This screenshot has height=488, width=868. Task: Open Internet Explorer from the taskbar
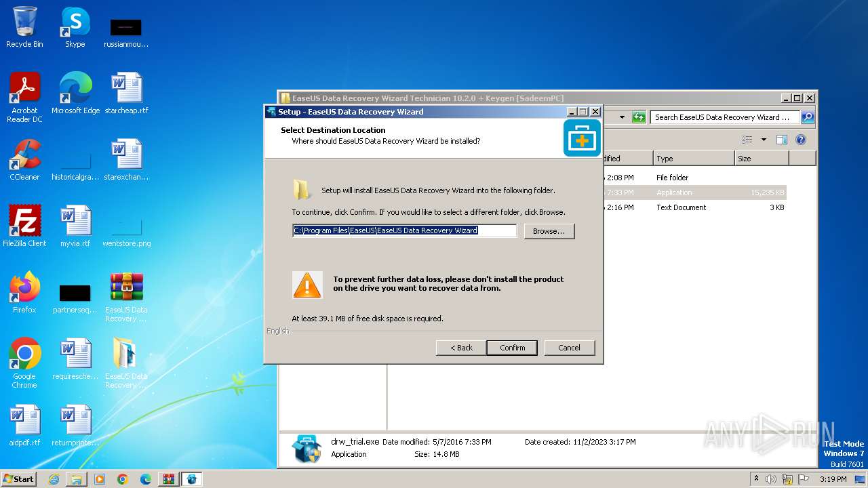click(x=54, y=479)
